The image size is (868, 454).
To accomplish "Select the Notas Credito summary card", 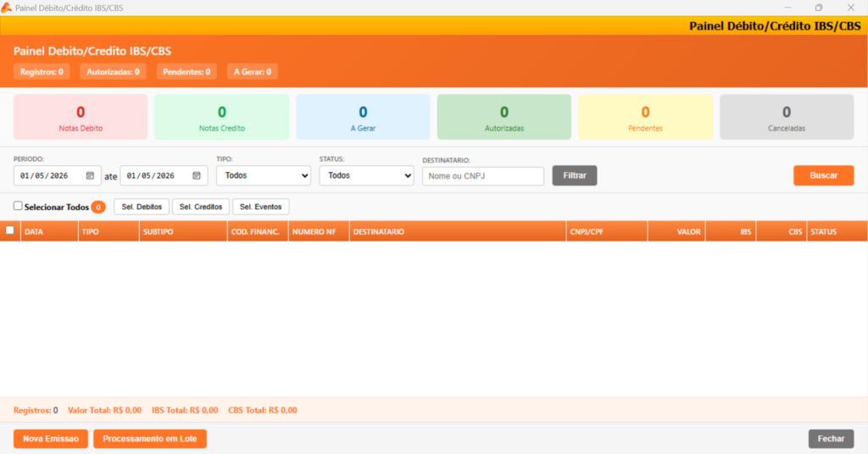I will click(222, 117).
